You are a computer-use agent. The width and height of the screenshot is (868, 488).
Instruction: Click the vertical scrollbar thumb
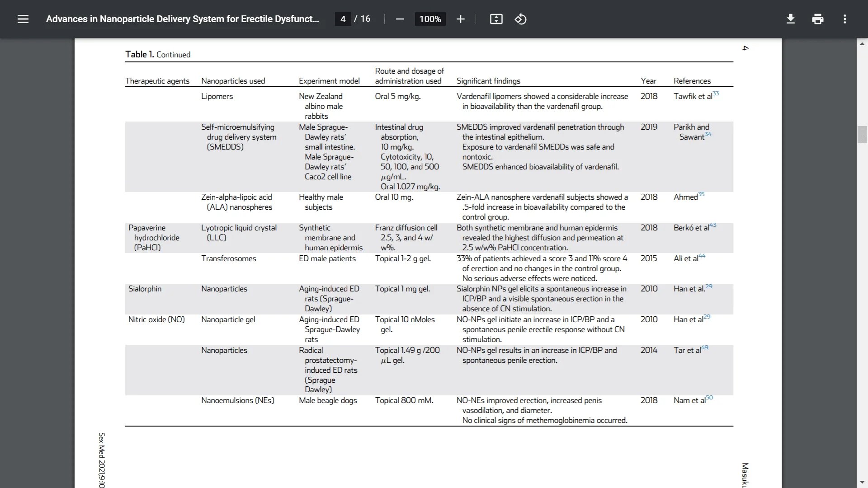pos(862,135)
